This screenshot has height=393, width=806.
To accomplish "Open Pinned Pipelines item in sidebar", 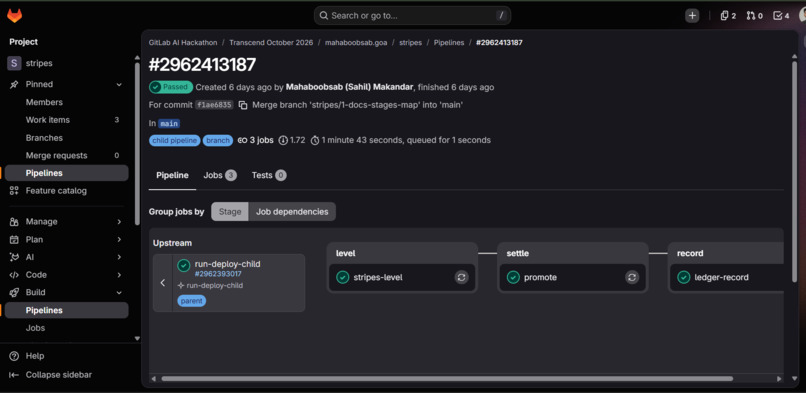I will pyautogui.click(x=67, y=173).
